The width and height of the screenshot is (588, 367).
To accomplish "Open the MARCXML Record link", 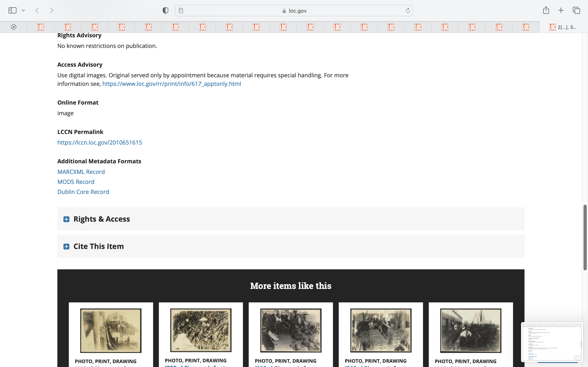I will tap(81, 172).
